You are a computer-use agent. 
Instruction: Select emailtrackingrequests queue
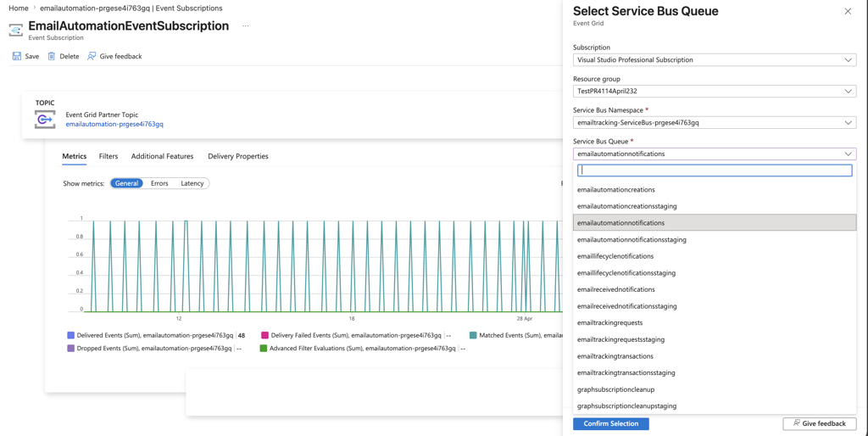[x=715, y=322]
